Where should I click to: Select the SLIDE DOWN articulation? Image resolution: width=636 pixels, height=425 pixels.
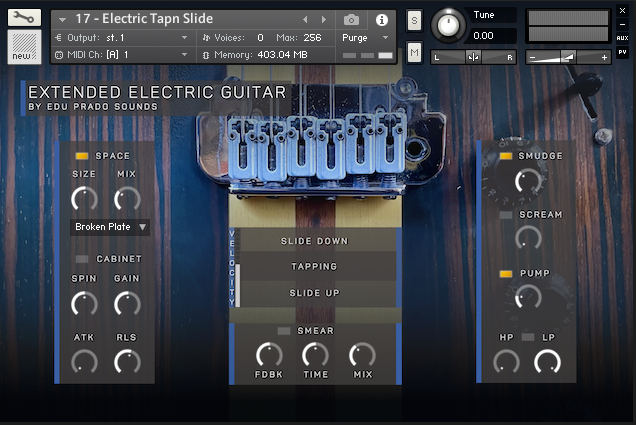click(x=314, y=241)
